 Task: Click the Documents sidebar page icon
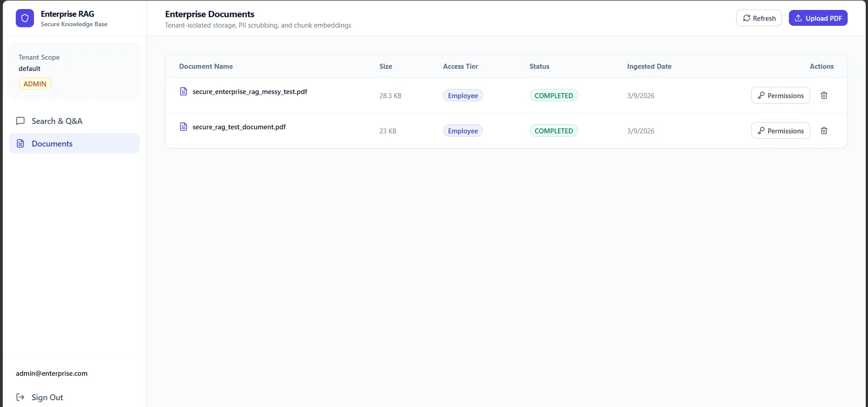(x=20, y=143)
